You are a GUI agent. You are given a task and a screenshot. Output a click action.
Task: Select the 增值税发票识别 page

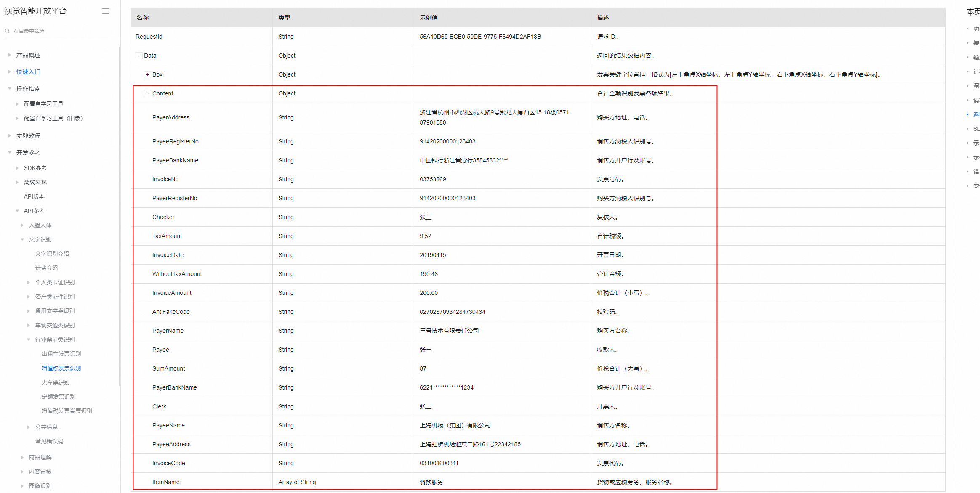click(61, 368)
